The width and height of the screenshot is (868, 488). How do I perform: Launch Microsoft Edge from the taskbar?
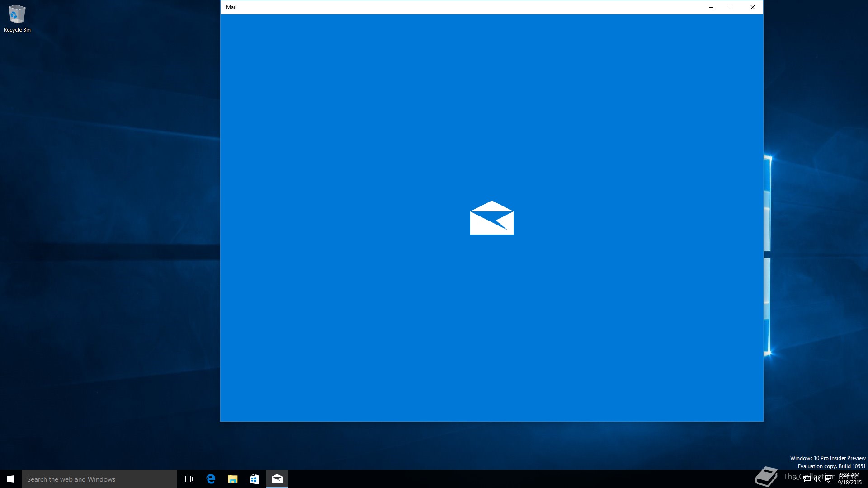click(x=210, y=479)
